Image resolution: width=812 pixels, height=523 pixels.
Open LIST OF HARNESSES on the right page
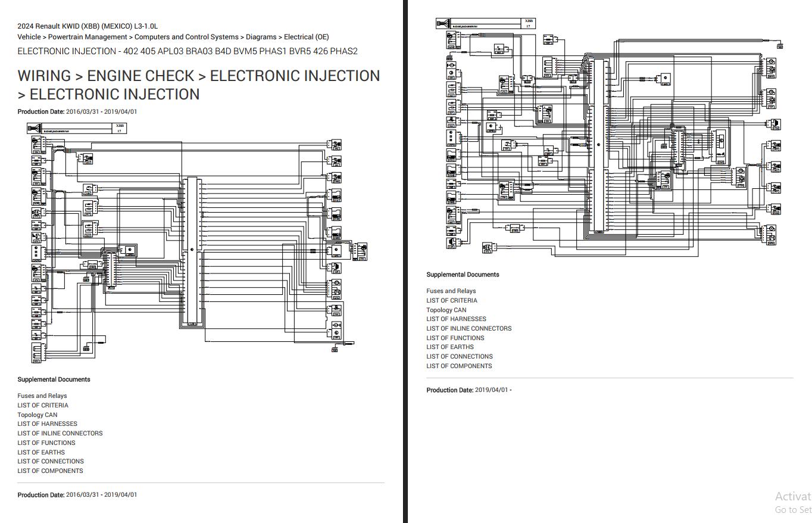pyautogui.click(x=456, y=319)
